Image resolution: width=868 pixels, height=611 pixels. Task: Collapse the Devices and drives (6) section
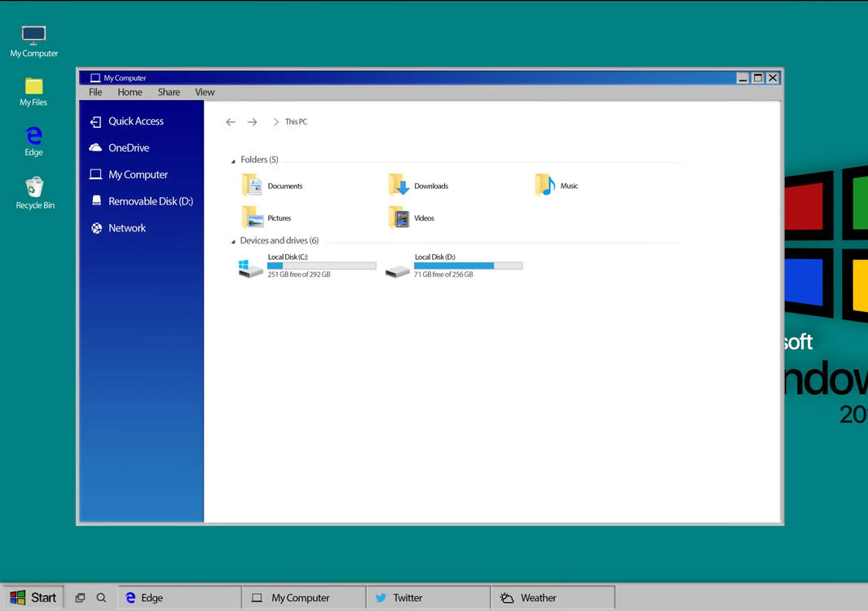tap(233, 242)
